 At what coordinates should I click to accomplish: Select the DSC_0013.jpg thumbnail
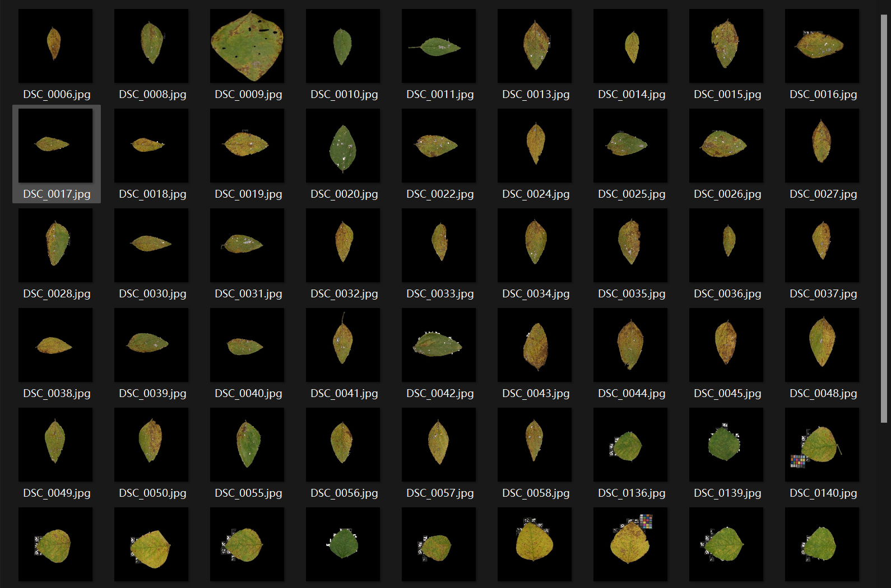click(x=535, y=46)
